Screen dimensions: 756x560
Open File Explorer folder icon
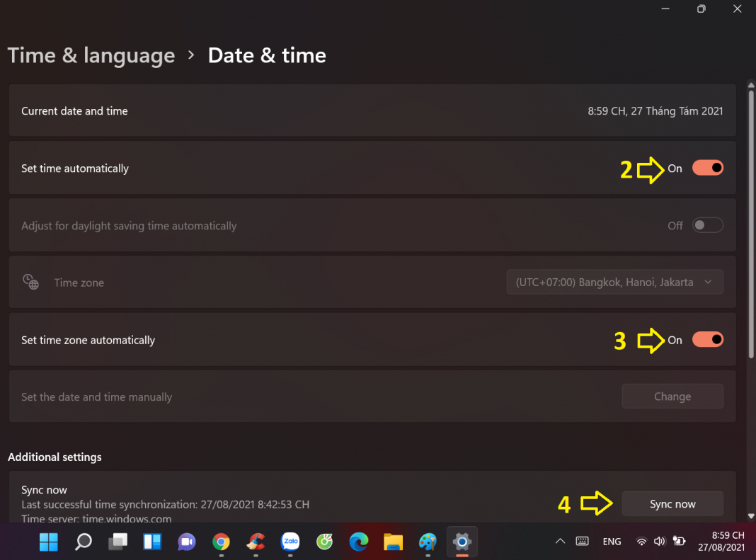click(394, 542)
